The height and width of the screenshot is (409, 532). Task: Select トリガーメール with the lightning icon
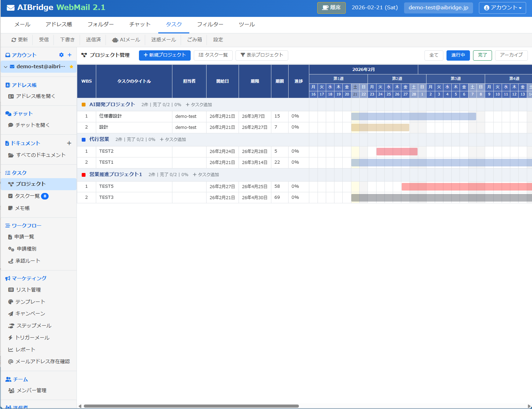(33, 337)
